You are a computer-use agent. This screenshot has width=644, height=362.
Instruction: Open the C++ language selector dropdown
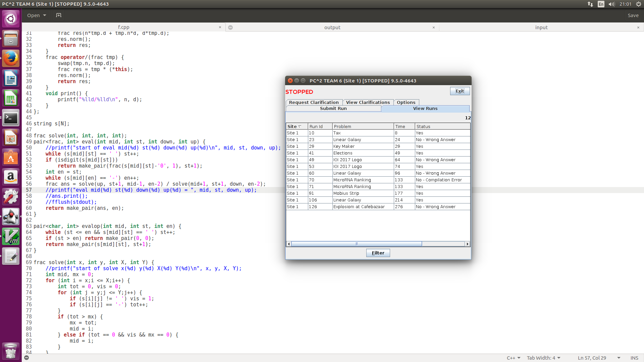click(514, 358)
